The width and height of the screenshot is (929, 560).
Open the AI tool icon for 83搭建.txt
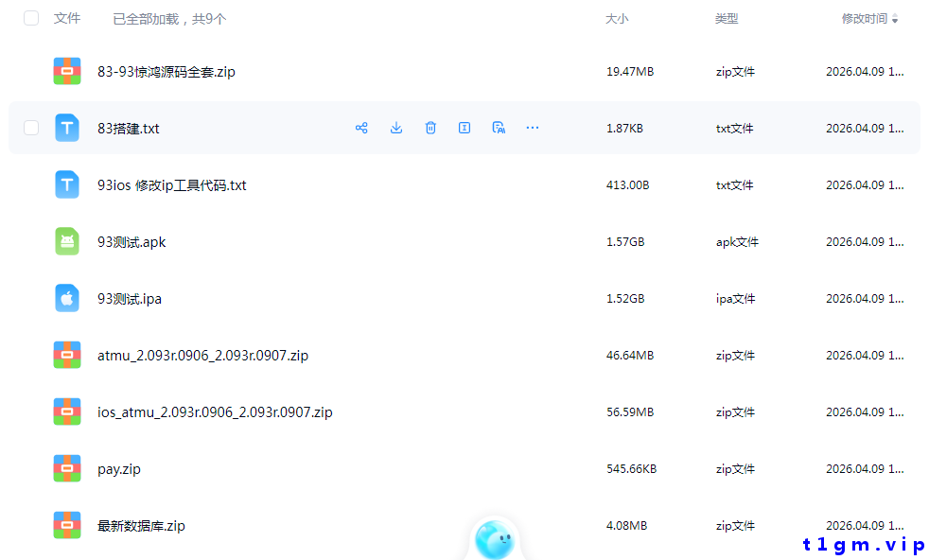coord(499,128)
